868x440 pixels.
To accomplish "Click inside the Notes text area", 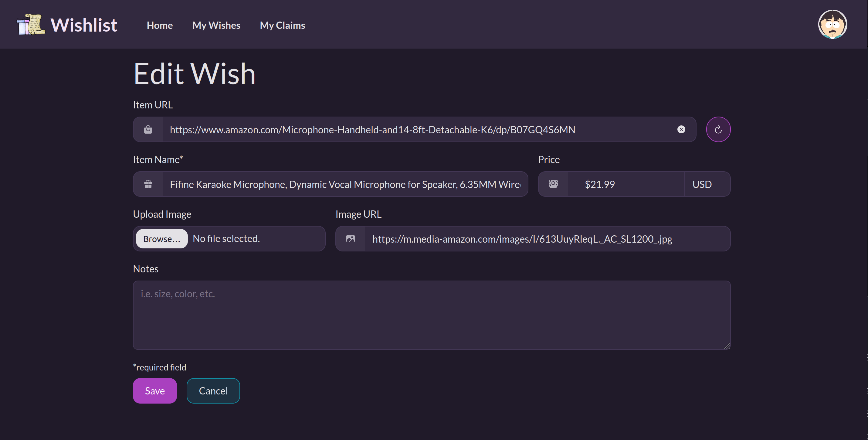I will [431, 315].
